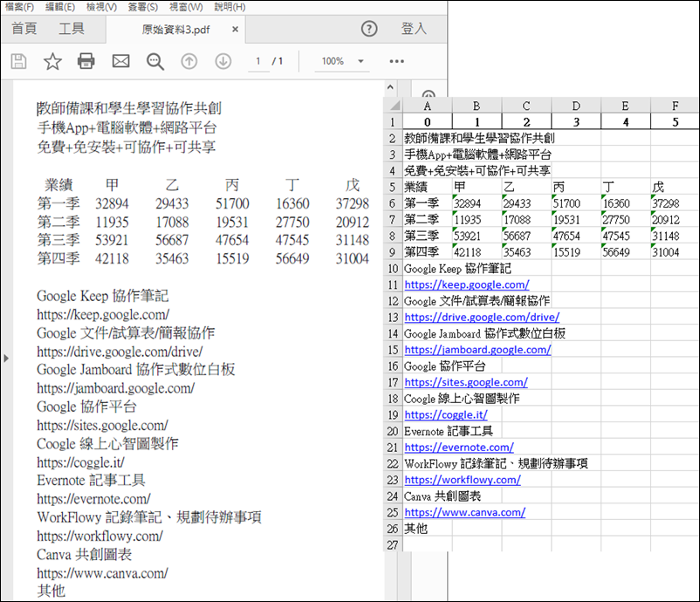This screenshot has height=602, width=700.
Task: Click the save icon in PDF toolbar
Action: point(18,61)
